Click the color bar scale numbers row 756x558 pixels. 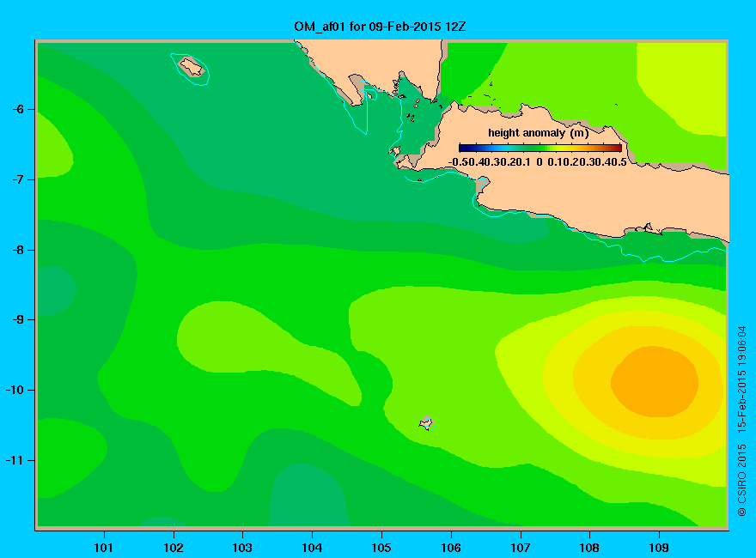(538, 162)
